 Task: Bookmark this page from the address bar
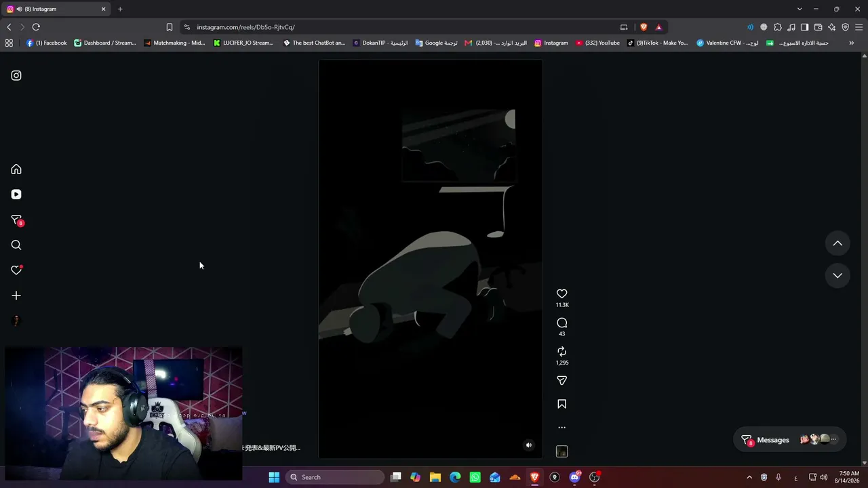[x=170, y=27]
